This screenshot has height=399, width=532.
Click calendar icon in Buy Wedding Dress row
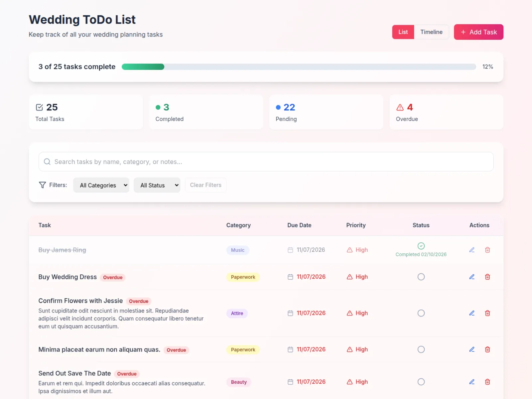290,277
